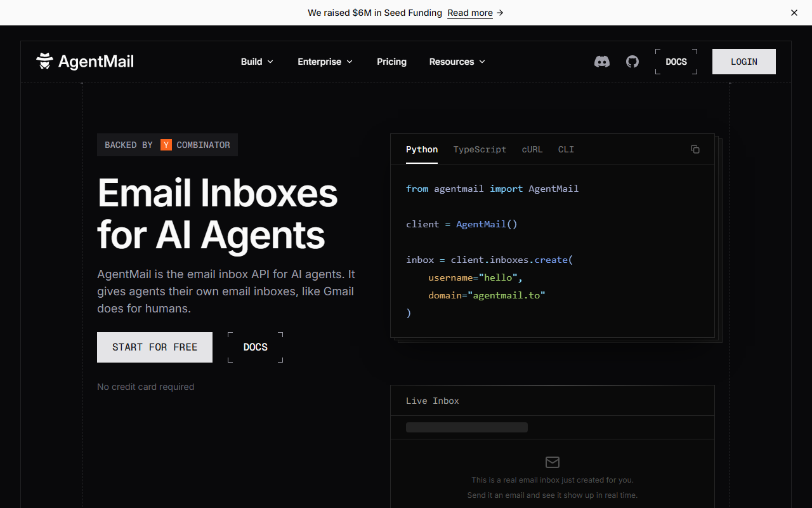The image size is (812, 508).
Task: Click the "Send it an email" instruction text
Action: (553, 495)
